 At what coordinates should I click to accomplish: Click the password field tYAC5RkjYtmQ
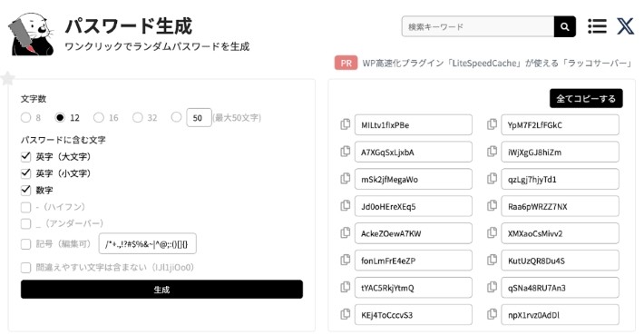[x=414, y=288]
